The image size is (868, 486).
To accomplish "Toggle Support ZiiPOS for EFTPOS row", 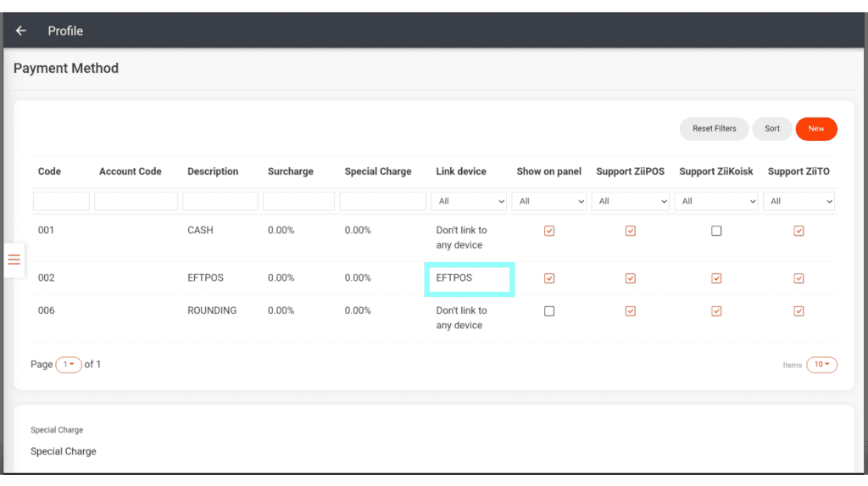I will (x=630, y=278).
